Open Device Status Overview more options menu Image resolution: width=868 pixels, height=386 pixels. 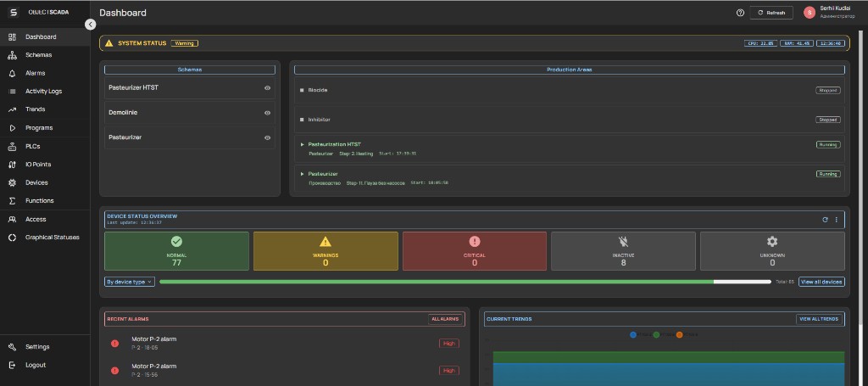tap(837, 220)
